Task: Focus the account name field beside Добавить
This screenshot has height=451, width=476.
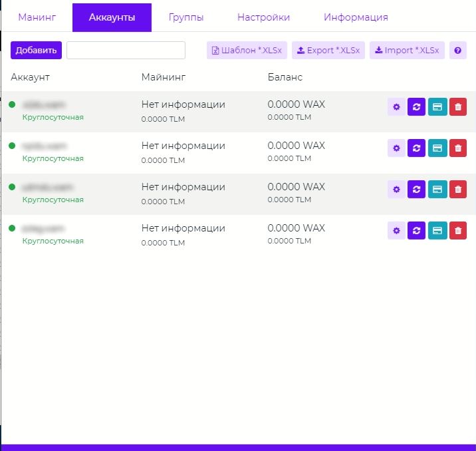Action: tap(126, 51)
